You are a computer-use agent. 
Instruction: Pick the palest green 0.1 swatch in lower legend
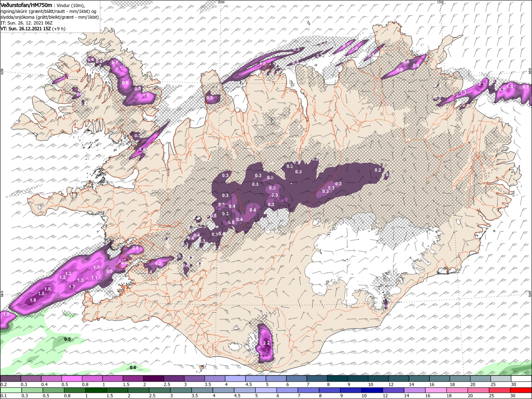click(10, 390)
